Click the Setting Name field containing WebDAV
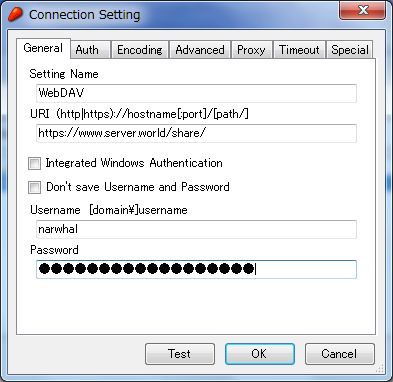 pos(196,93)
